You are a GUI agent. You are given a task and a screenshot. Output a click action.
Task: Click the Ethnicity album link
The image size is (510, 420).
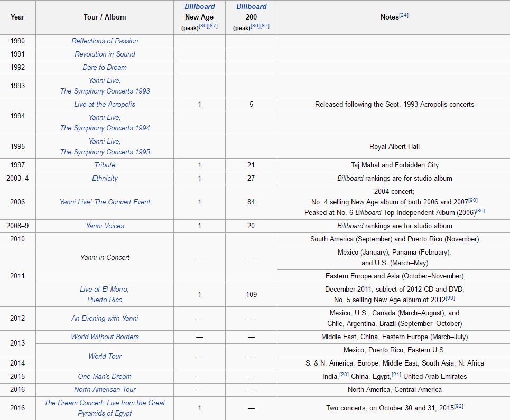click(105, 178)
